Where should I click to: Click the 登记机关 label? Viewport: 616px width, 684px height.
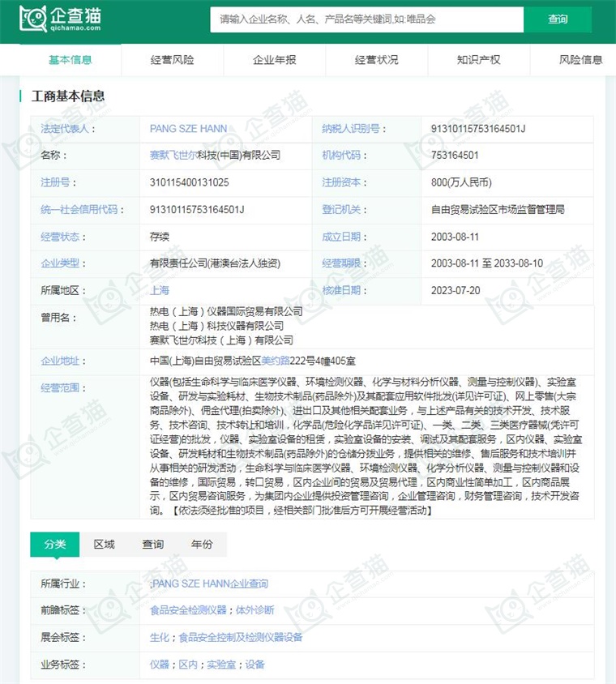pyautogui.click(x=341, y=209)
